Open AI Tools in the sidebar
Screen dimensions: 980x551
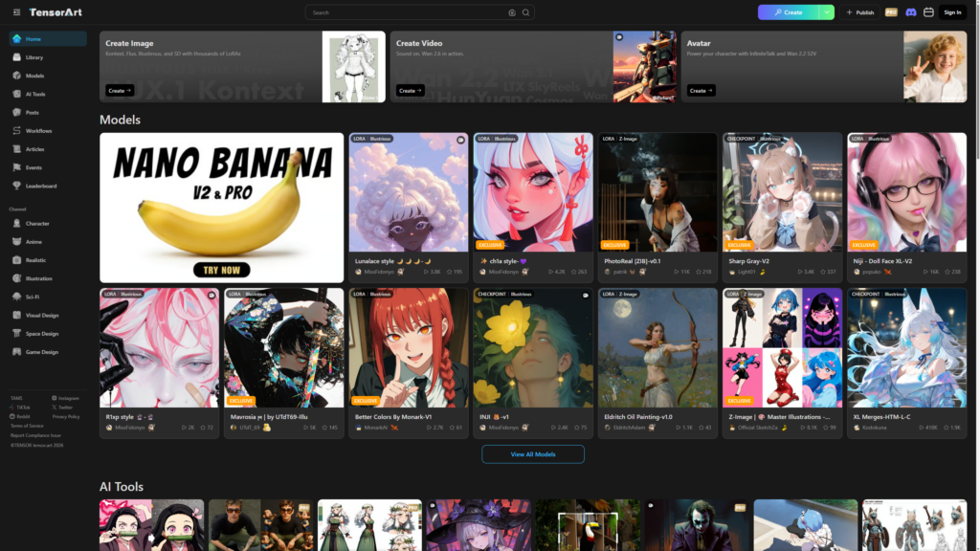35,94
